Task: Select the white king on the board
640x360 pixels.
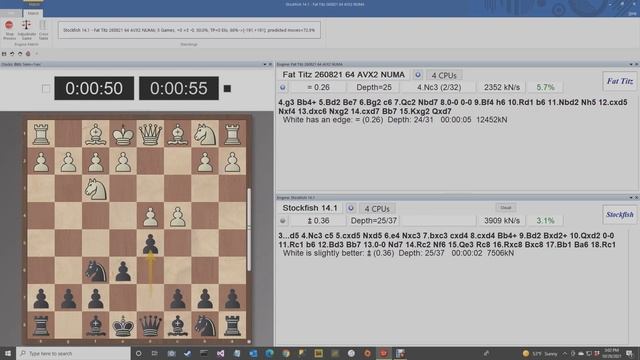Action: [x=123, y=134]
